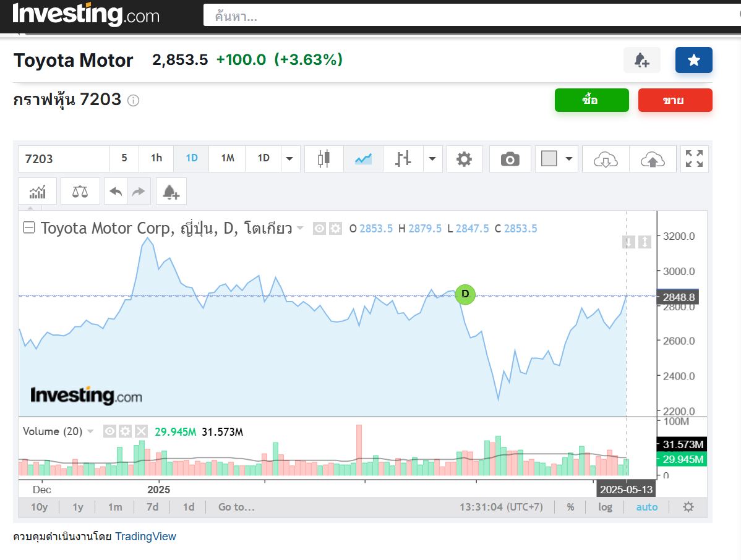Hide the Toyota Motor Corp series eye icon
Screen dimensions: 741x560
[x=319, y=229]
